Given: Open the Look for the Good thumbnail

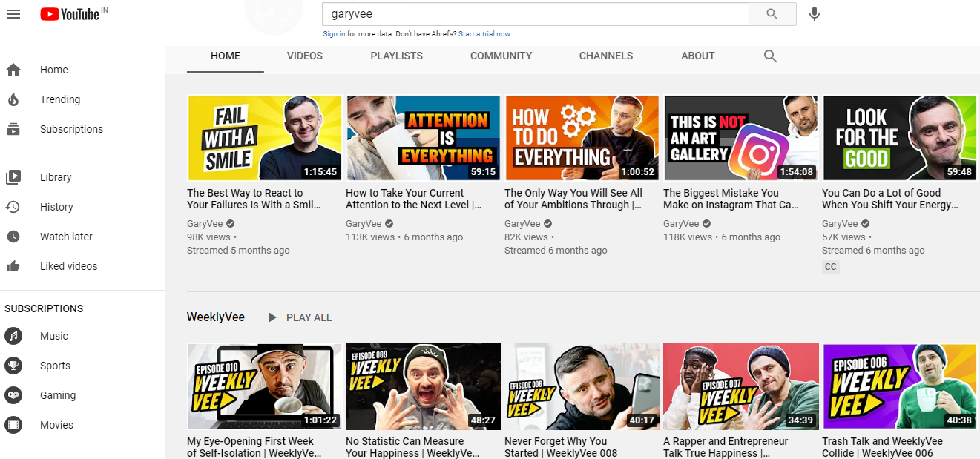Looking at the screenshot, I should click(x=899, y=138).
